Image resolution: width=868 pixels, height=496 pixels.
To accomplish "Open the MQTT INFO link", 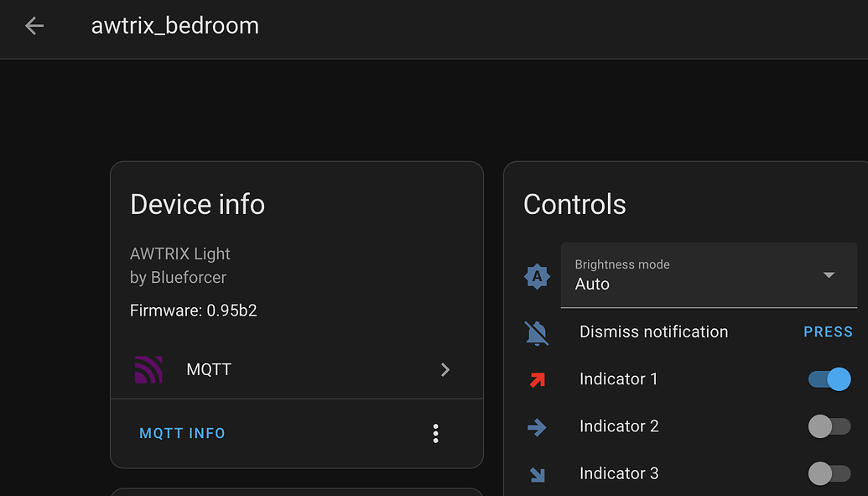I will point(182,433).
